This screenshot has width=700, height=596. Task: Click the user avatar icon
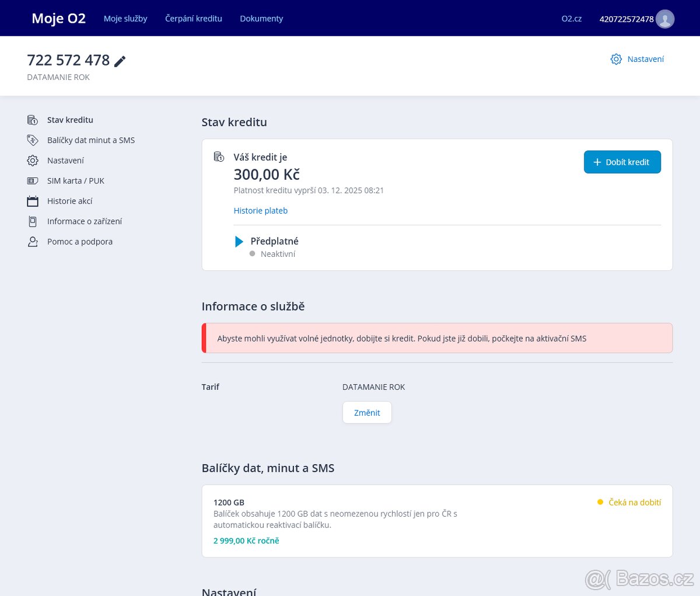click(x=665, y=19)
